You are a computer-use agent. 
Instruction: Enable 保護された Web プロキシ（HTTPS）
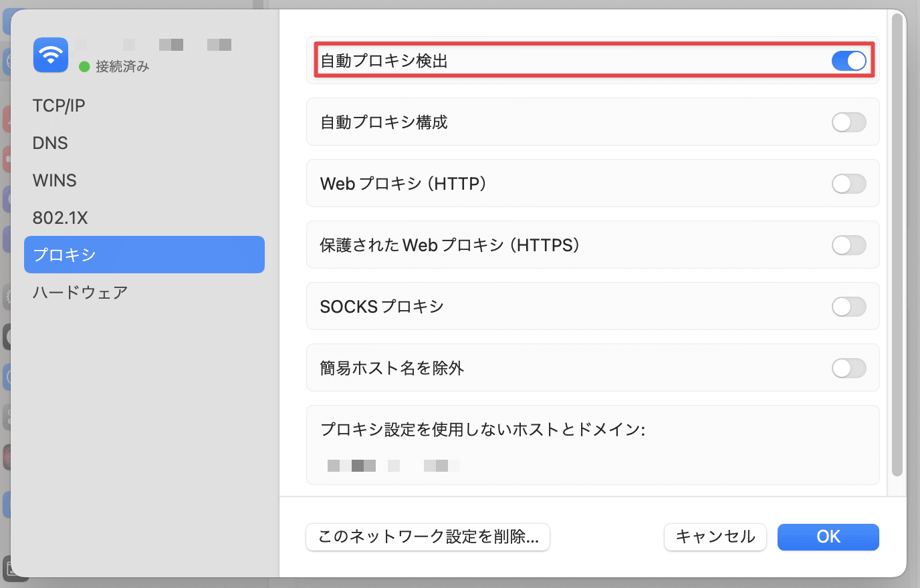pos(848,245)
